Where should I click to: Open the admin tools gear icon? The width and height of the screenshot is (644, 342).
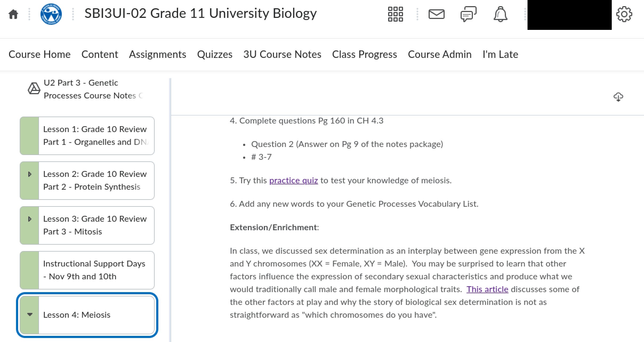coord(624,14)
